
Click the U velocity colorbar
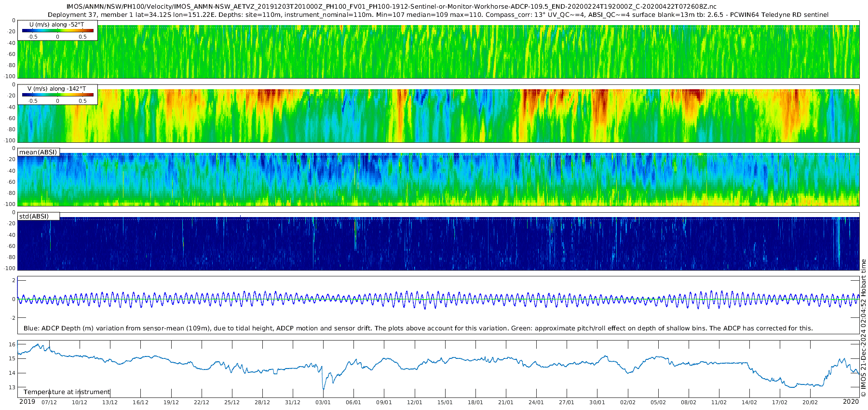click(57, 30)
